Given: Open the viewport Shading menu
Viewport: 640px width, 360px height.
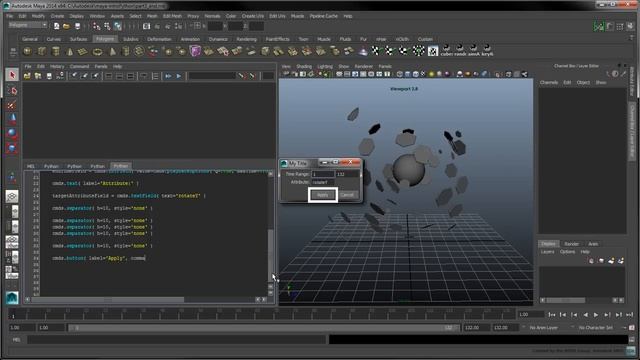Looking at the screenshot, I should (x=304, y=66).
